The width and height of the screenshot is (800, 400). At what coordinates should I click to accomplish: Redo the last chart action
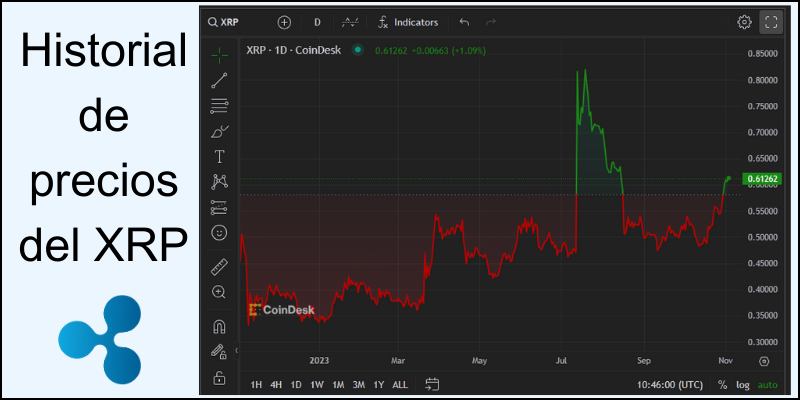[x=490, y=22]
